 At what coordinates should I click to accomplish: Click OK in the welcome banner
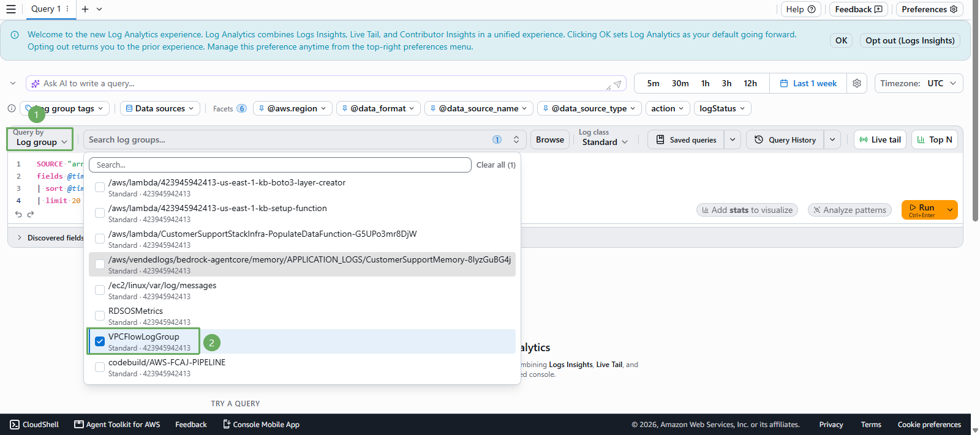click(x=842, y=40)
